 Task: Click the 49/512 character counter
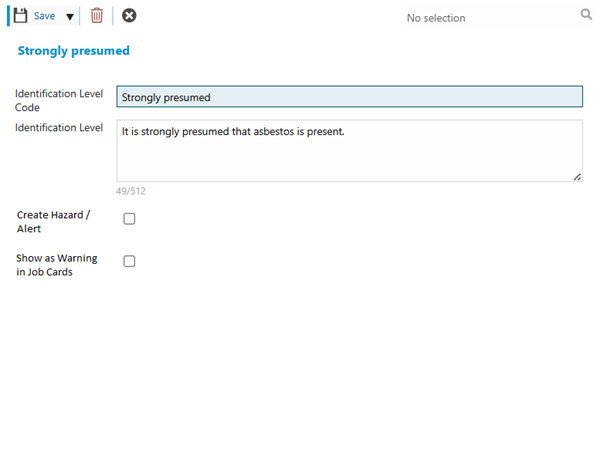(x=131, y=191)
